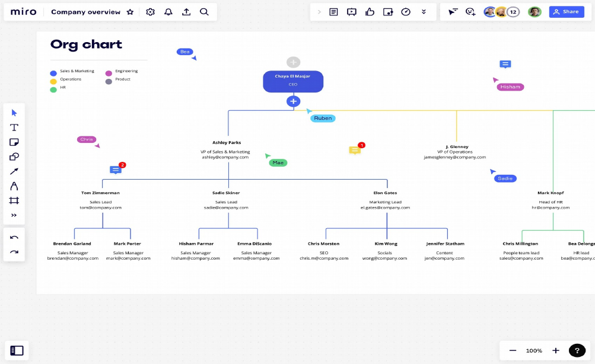Click the blue plus under CEO node

coord(293,101)
